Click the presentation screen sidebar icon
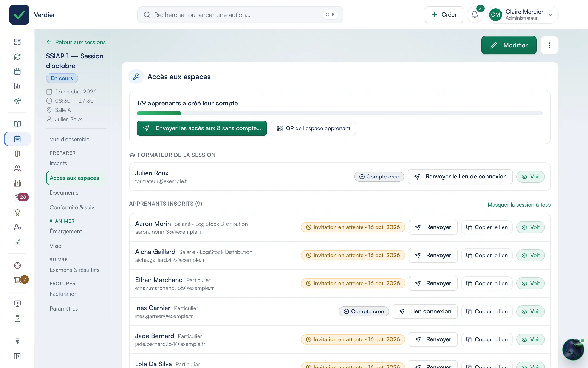The image size is (588, 368). pyautogui.click(x=17, y=304)
